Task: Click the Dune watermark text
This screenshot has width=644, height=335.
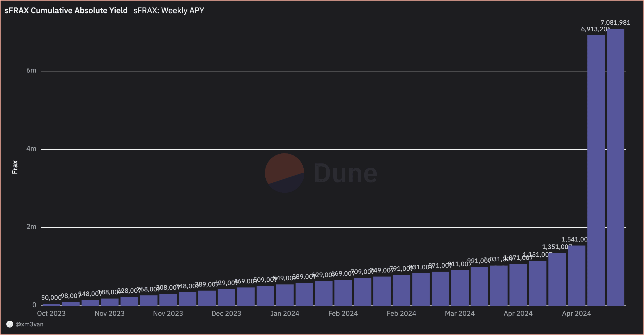Action: 346,173
